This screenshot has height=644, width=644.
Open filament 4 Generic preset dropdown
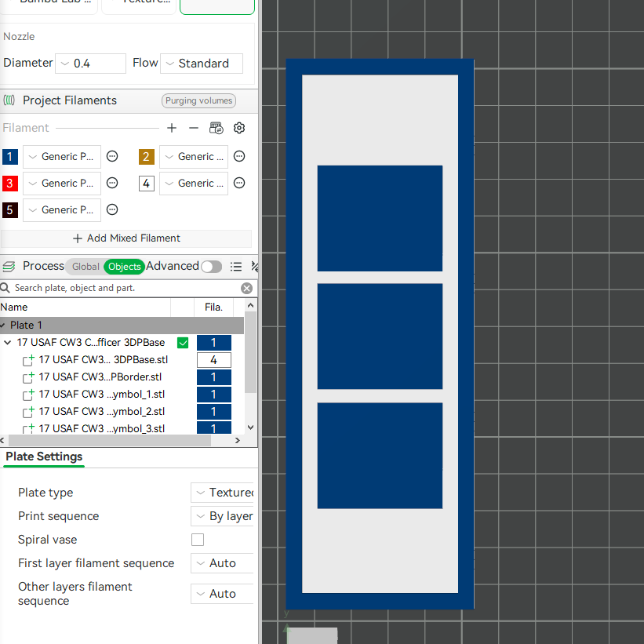coord(194,184)
